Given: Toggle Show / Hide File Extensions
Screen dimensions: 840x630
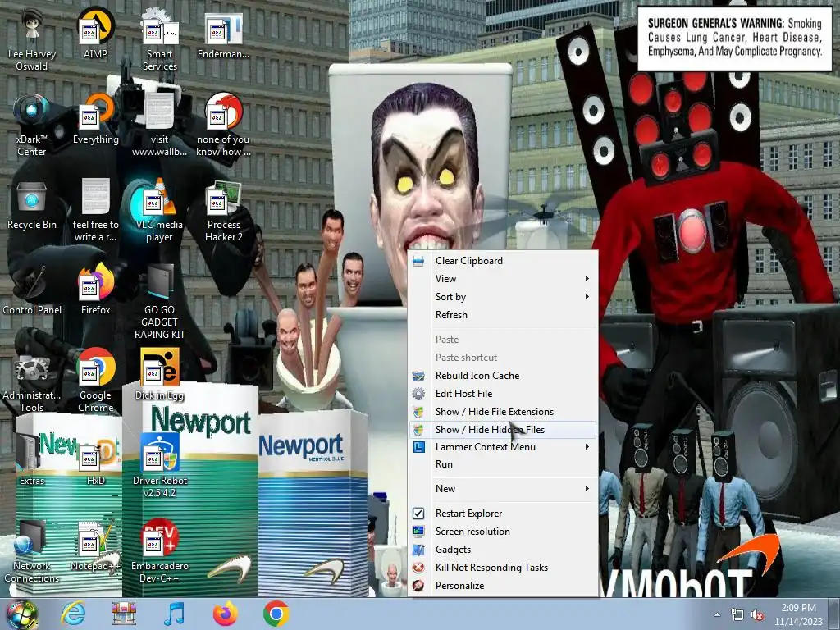Looking at the screenshot, I should (503, 412).
